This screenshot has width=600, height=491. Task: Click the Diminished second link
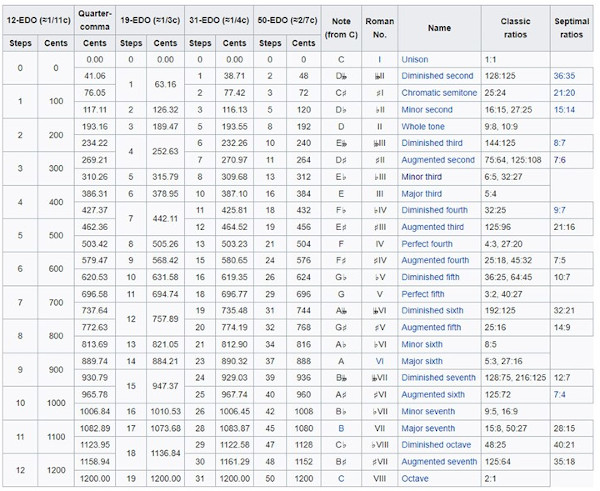tap(437, 75)
